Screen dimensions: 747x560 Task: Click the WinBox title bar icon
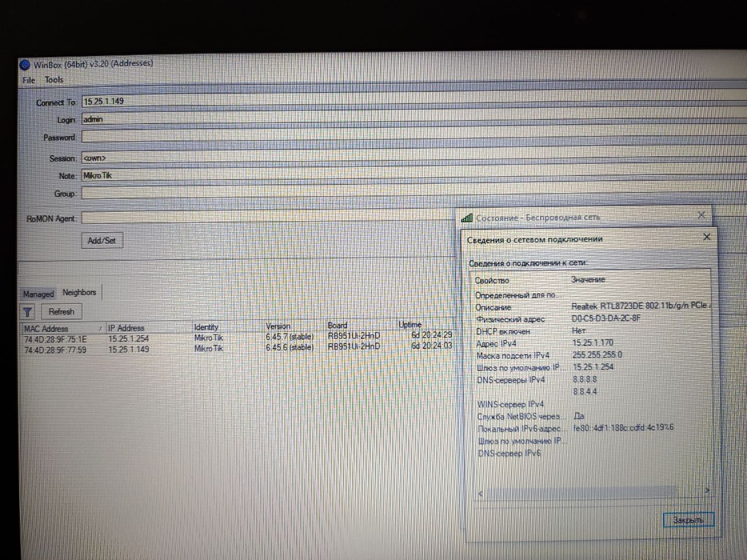[25, 65]
